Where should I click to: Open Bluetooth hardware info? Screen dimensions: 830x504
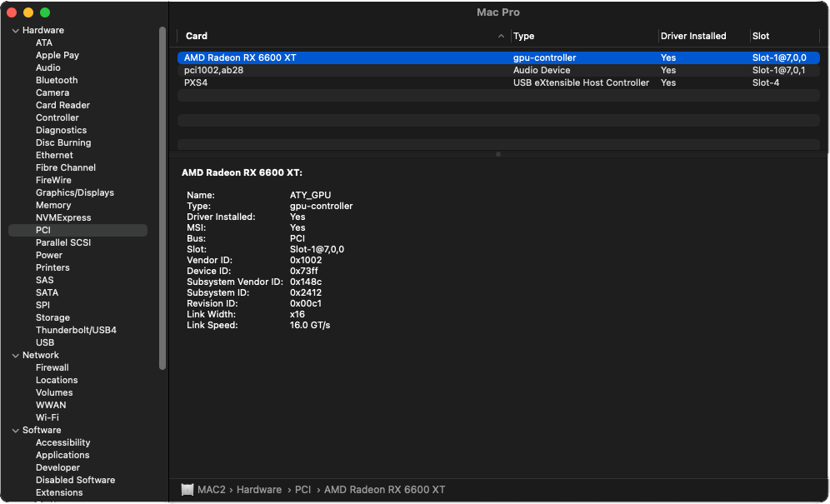pos(57,81)
